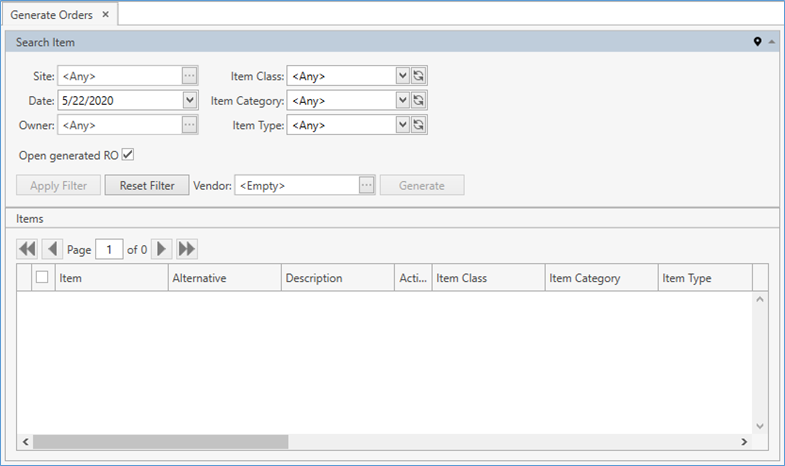Go to the next items page
785x466 pixels.
click(161, 249)
